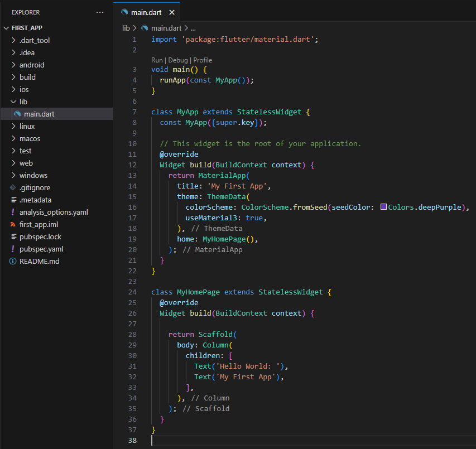The width and height of the screenshot is (476, 449).
Task: Click analysis_options.yaml YAML icon
Action: [13, 212]
